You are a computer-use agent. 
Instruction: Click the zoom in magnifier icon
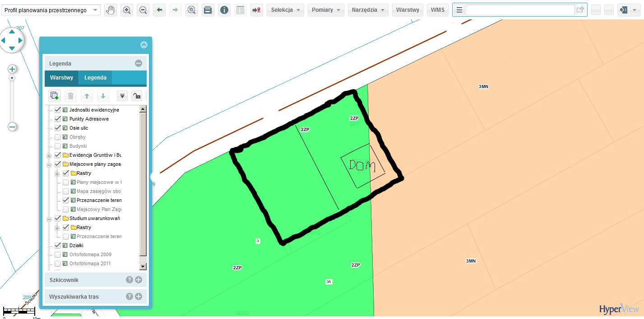click(127, 10)
